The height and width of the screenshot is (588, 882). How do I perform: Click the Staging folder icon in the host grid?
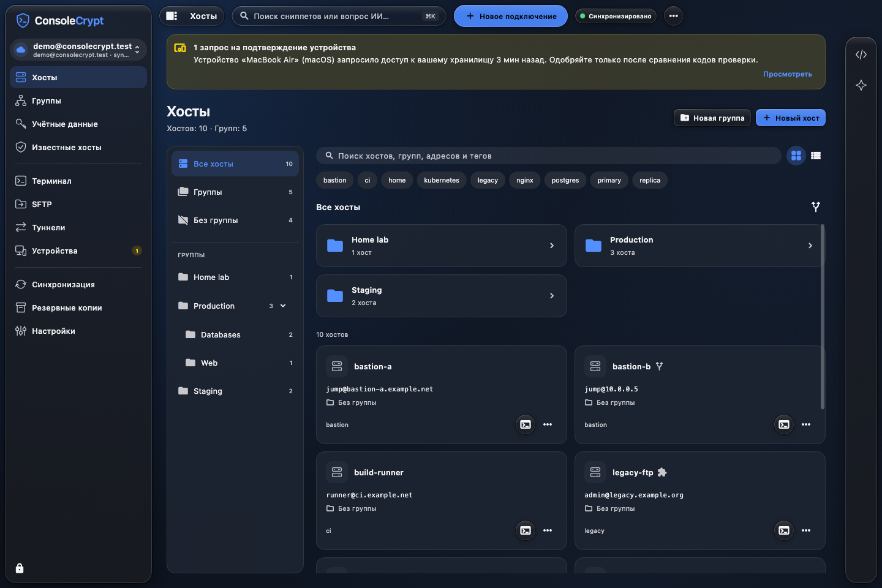coord(335,296)
